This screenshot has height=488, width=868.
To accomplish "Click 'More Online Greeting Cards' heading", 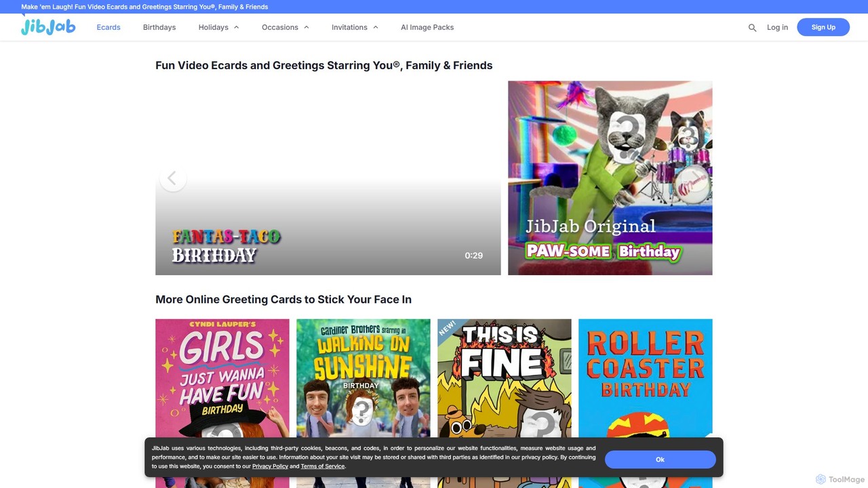I will pyautogui.click(x=283, y=300).
